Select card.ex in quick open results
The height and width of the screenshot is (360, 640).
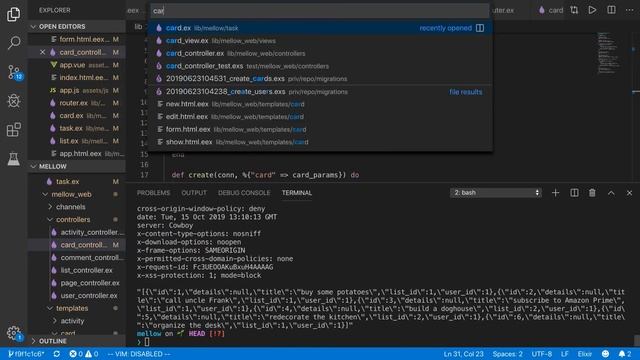pos(320,28)
